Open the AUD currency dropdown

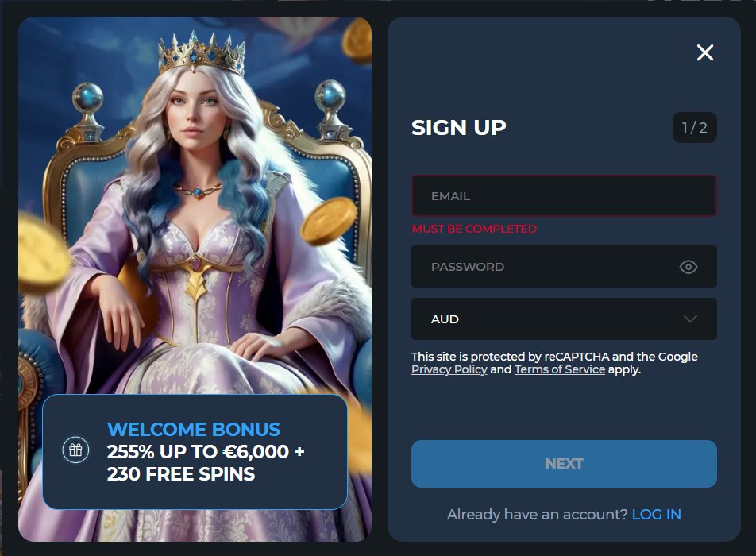(564, 319)
